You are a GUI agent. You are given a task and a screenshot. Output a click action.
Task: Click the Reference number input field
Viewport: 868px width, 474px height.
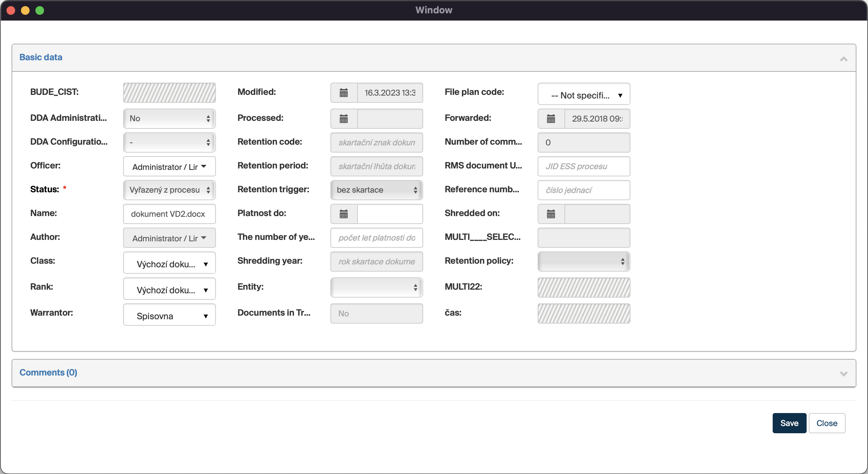(x=583, y=190)
